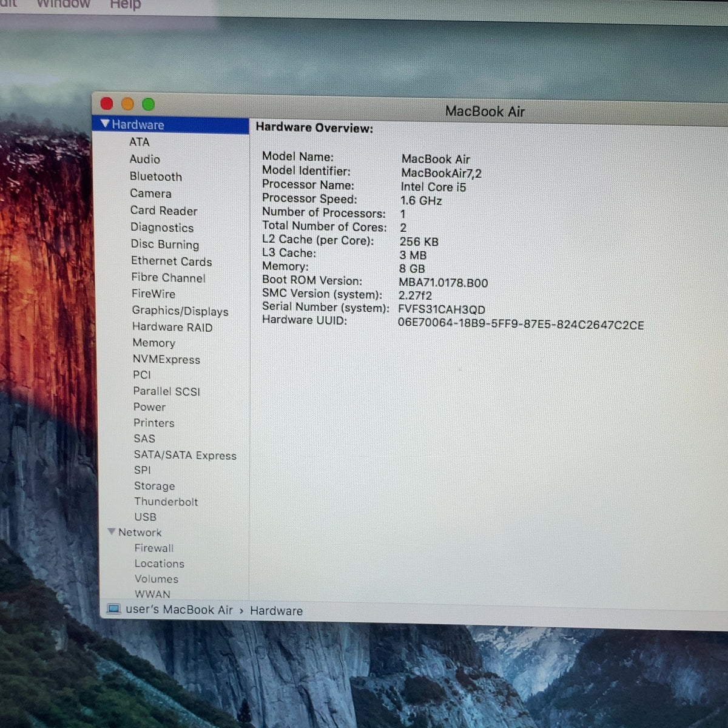Select the highlighted Hardware category row
This screenshot has height=728, width=728.
[x=170, y=124]
